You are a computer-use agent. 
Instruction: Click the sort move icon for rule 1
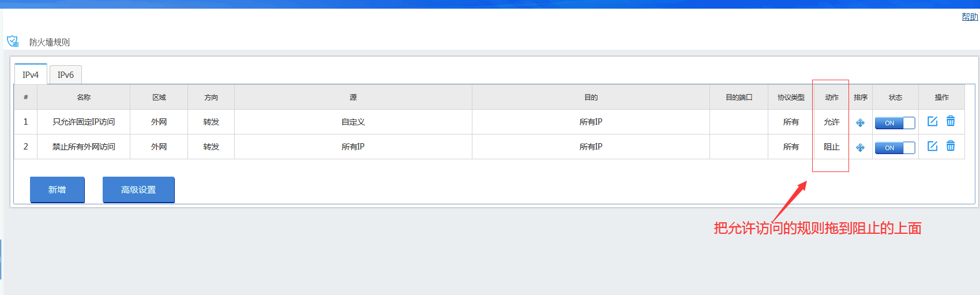coord(860,122)
